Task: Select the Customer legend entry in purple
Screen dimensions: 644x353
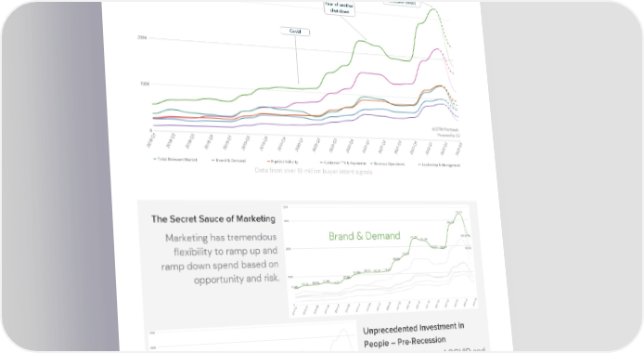Action: tap(342, 163)
